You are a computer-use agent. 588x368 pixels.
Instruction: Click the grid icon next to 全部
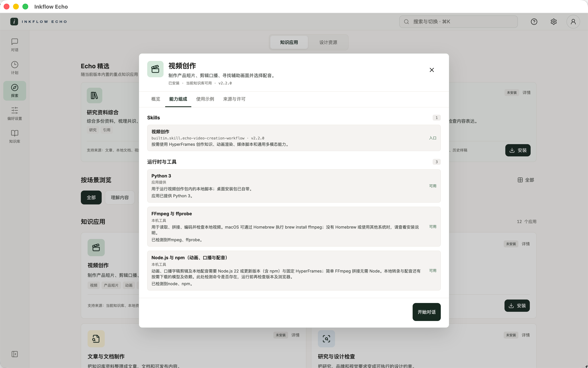coord(520,180)
